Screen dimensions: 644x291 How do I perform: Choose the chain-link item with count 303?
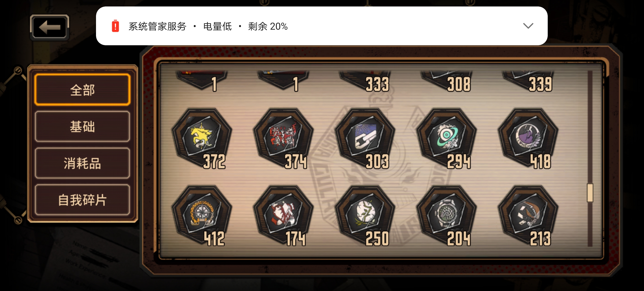coord(365,137)
